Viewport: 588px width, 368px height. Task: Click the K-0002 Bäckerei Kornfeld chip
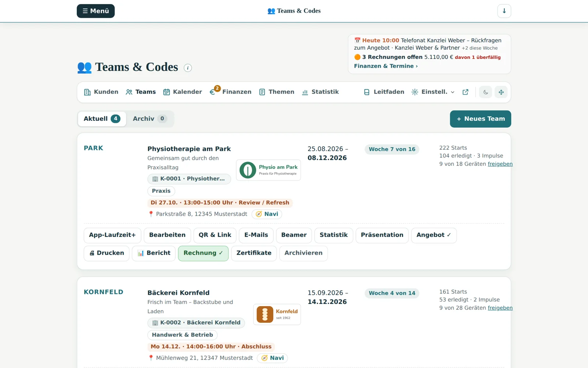click(196, 323)
